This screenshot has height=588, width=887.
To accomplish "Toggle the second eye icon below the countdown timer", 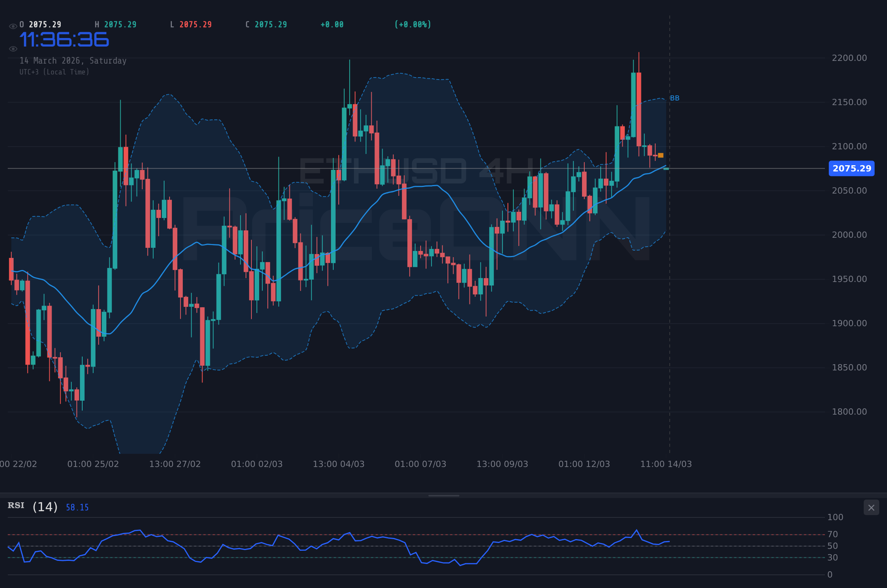I will (x=13, y=48).
